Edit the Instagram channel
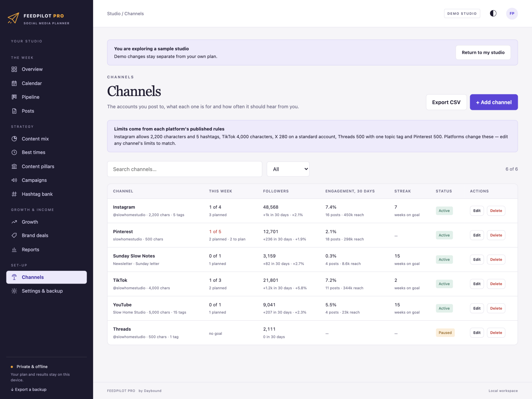 [477, 211]
